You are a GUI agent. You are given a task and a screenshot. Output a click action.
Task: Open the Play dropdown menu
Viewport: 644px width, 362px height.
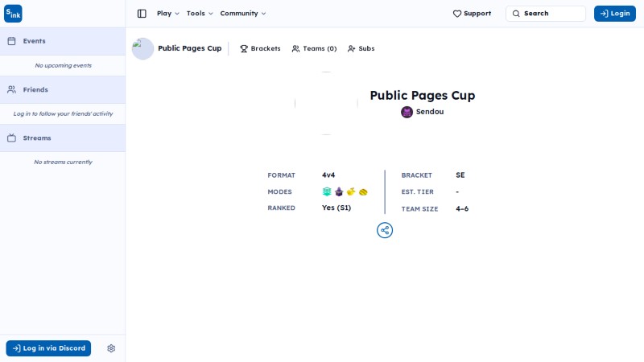click(x=168, y=14)
